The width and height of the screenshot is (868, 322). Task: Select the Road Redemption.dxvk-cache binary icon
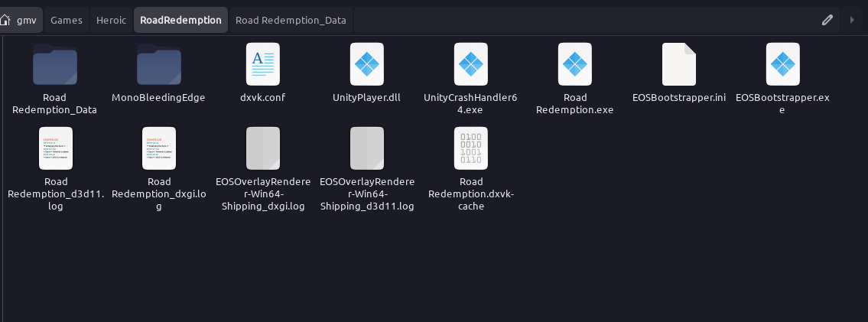tap(471, 148)
